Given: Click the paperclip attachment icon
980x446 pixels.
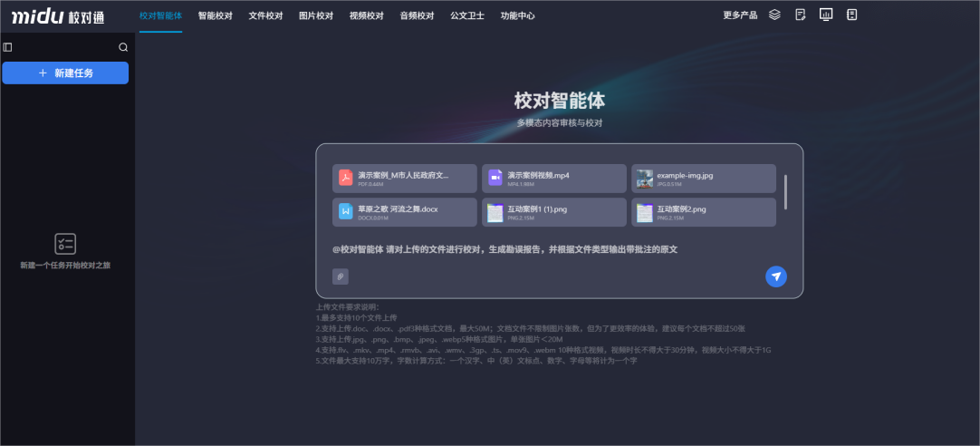Looking at the screenshot, I should 340,276.
